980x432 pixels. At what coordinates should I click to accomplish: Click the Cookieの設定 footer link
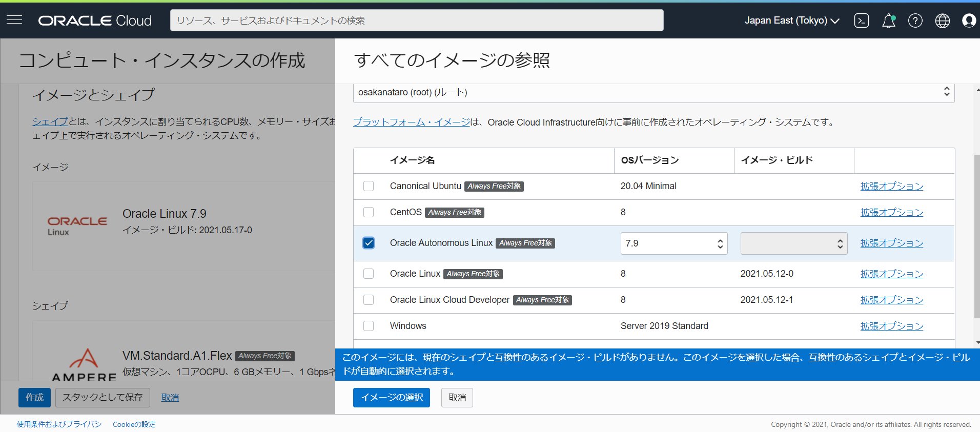(134, 424)
